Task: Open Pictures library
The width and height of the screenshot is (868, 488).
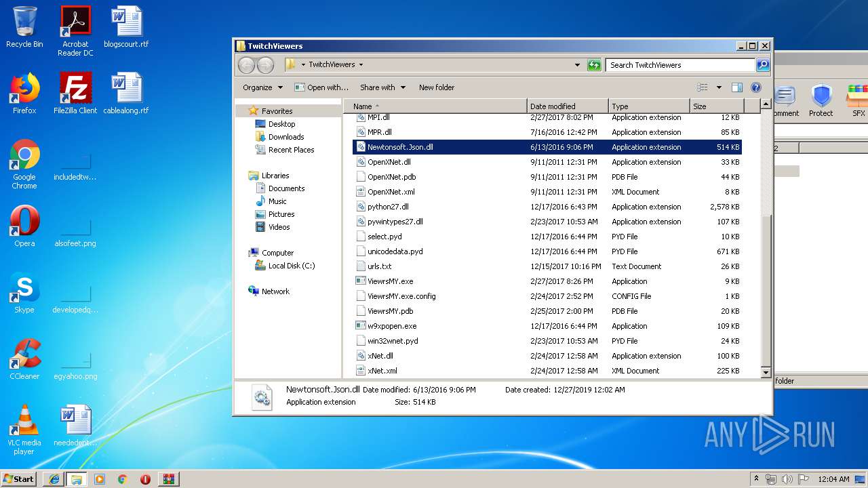Action: (x=281, y=214)
